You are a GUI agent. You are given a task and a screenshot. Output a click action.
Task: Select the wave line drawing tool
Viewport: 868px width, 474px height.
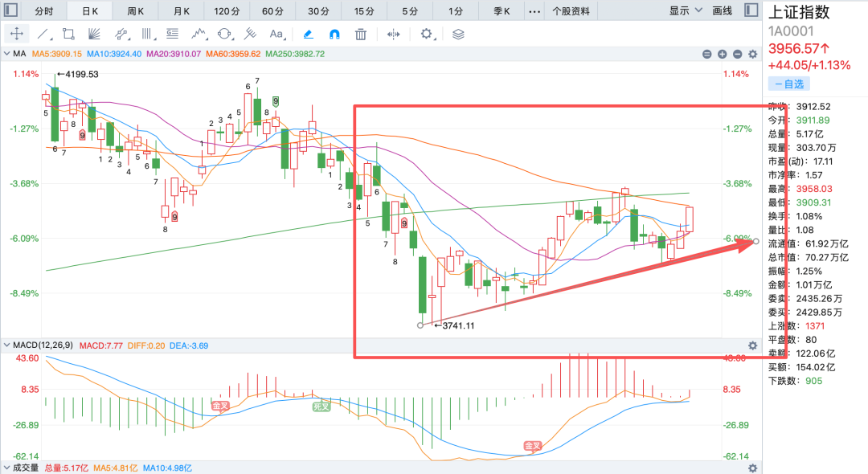click(x=199, y=35)
